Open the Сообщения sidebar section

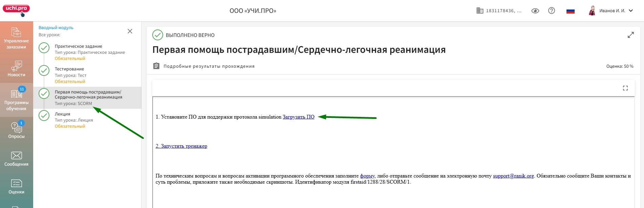tap(16, 159)
